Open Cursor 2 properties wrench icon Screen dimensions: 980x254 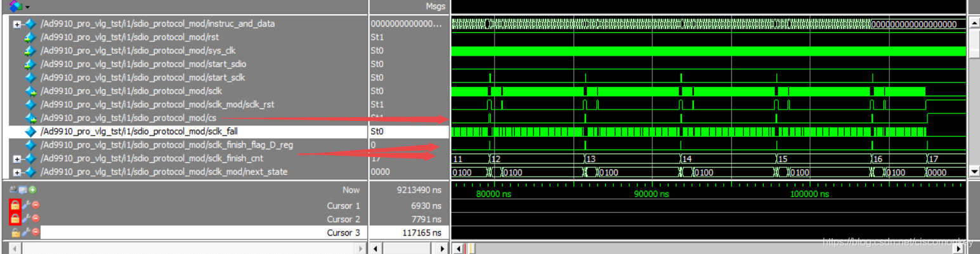pyautogui.click(x=26, y=219)
